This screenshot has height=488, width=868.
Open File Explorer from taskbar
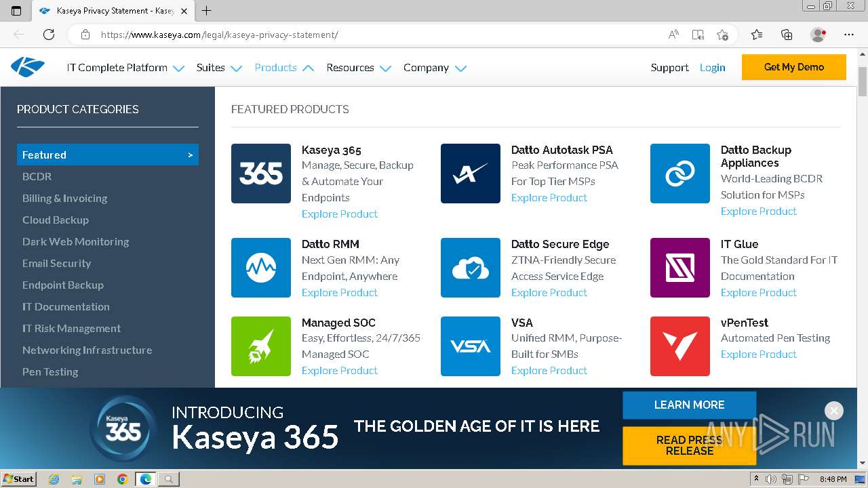(x=77, y=479)
